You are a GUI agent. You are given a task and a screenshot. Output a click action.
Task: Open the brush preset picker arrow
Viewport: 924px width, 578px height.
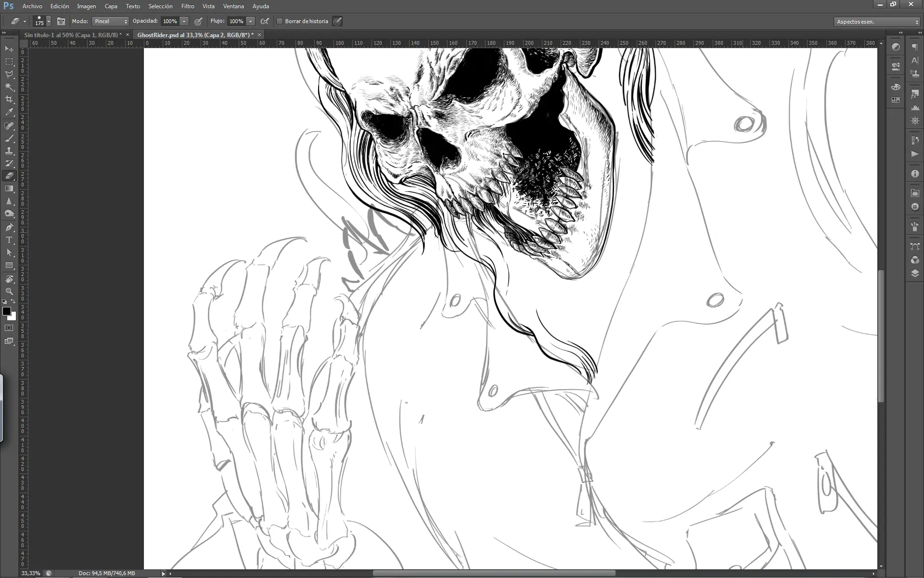click(49, 21)
